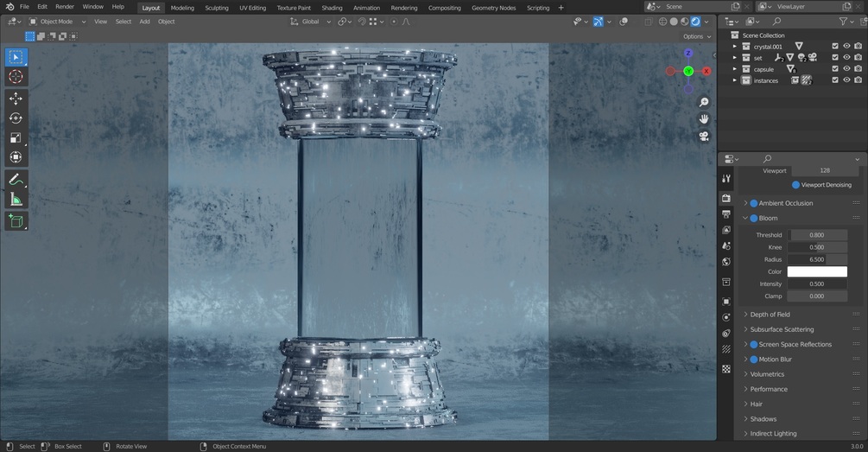Viewport: 868px width, 452px height.
Task: Open the Scene properties tab
Action: [x=726, y=246]
